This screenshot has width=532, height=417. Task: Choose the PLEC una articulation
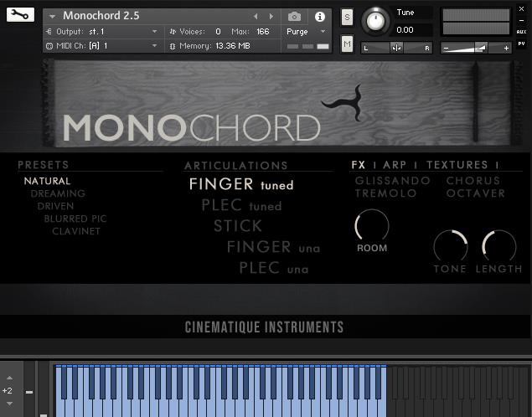coord(274,268)
